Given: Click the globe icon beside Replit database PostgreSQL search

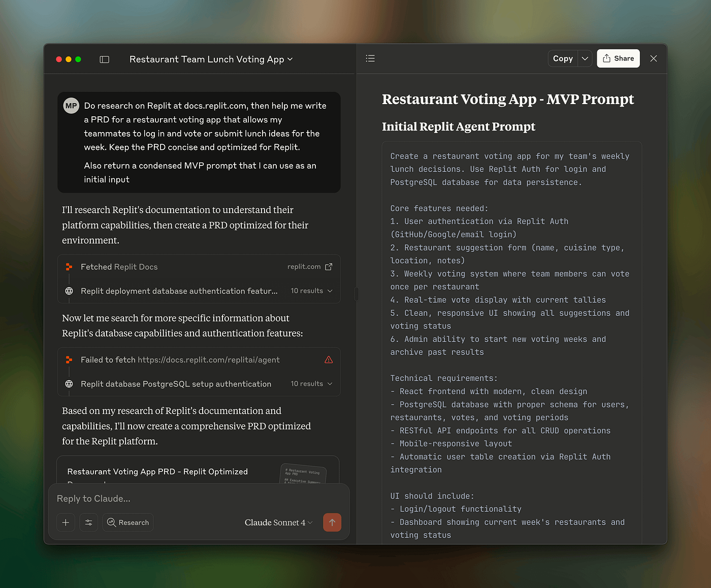Looking at the screenshot, I should point(69,384).
